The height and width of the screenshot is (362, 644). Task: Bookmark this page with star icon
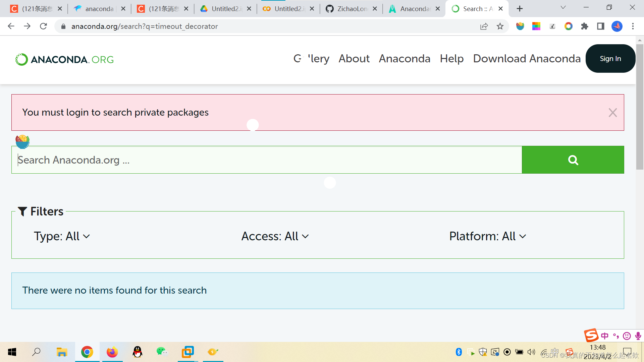[500, 26]
